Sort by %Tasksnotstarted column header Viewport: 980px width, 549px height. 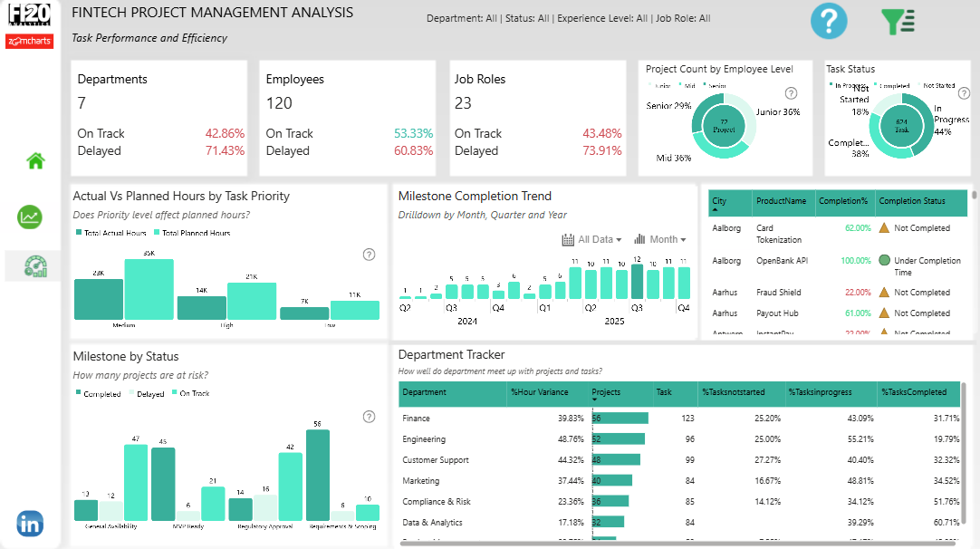[741, 394]
